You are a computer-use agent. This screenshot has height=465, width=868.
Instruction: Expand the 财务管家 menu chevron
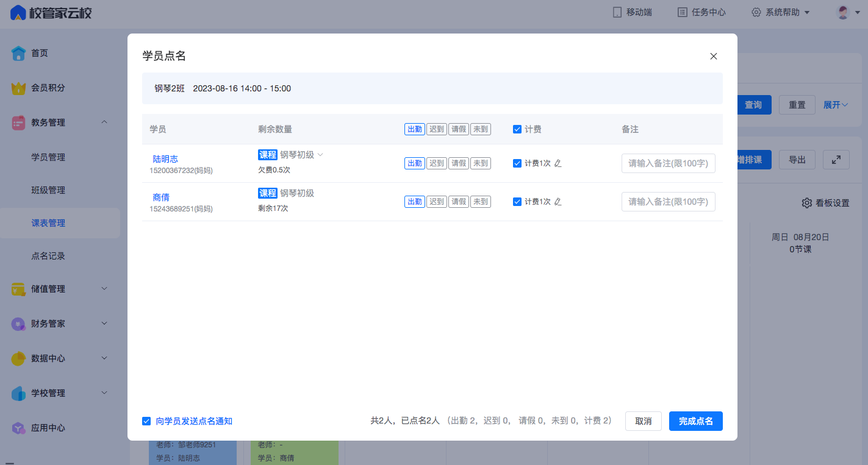click(x=104, y=324)
